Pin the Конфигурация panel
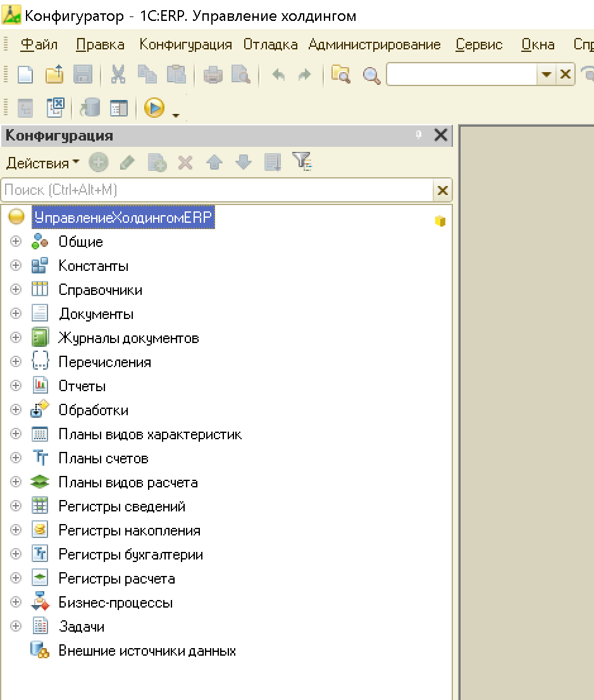594x700 pixels. tap(419, 134)
